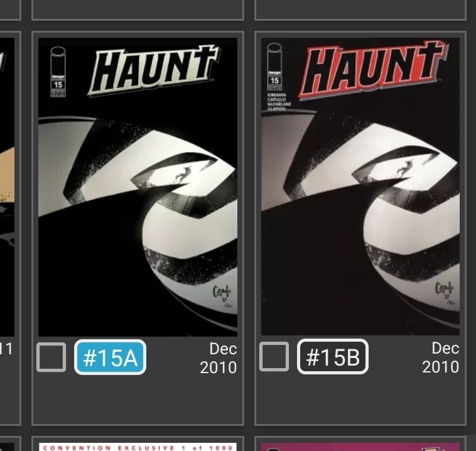Screen dimensions: 476x451
Task: Open the magenta cover at bottom right
Action: (360, 447)
